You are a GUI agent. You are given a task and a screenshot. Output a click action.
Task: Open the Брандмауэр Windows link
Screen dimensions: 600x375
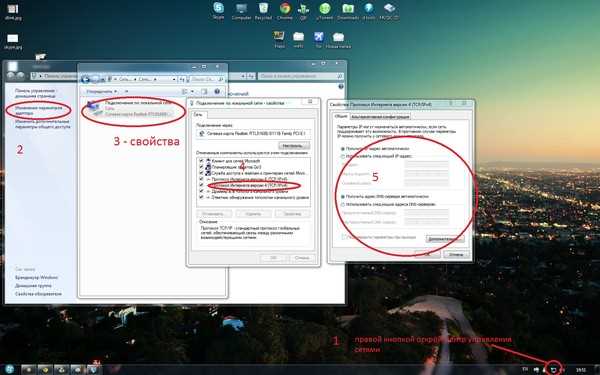point(36,277)
